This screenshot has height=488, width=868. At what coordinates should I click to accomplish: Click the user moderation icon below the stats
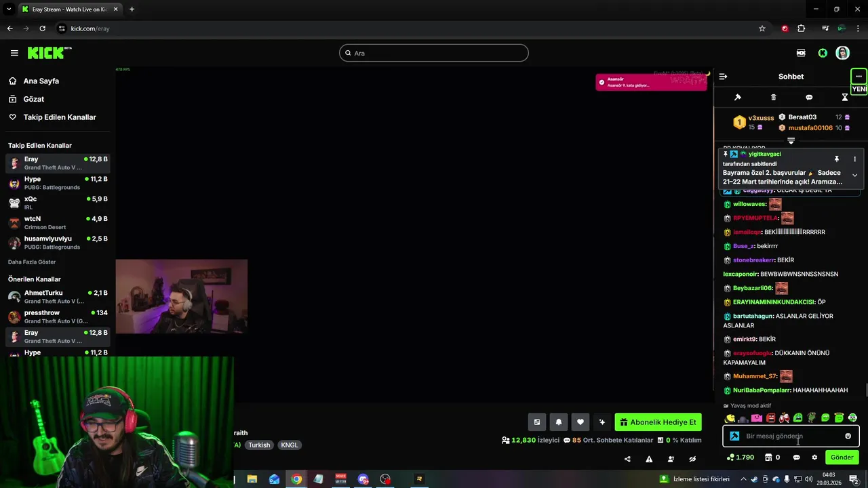coord(671,459)
